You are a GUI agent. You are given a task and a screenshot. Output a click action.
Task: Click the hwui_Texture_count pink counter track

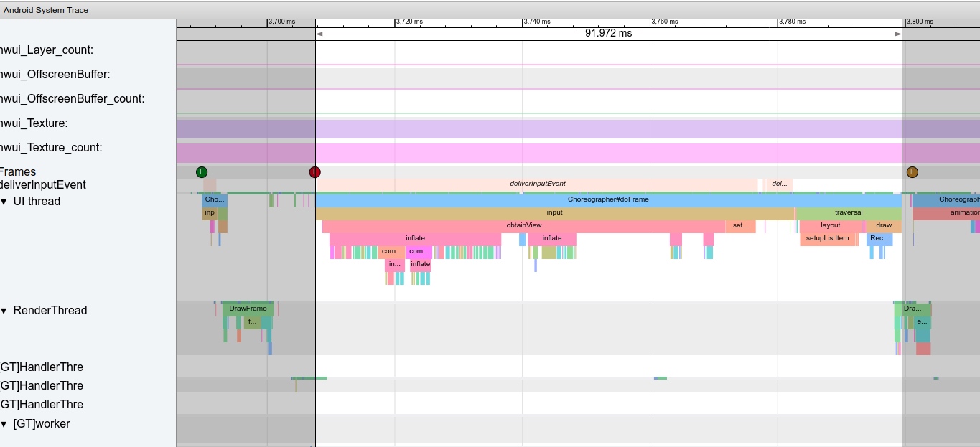(x=578, y=153)
